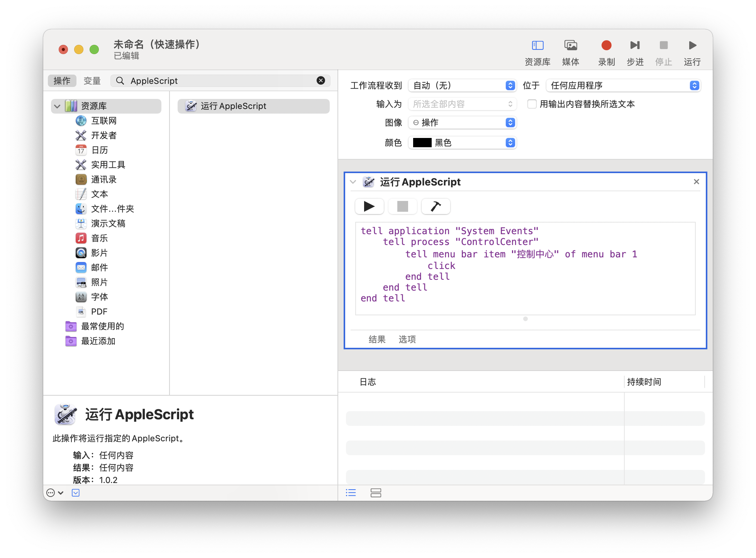Image resolution: width=756 pixels, height=558 pixels.
Task: Switch to the Variables tab
Action: point(92,81)
